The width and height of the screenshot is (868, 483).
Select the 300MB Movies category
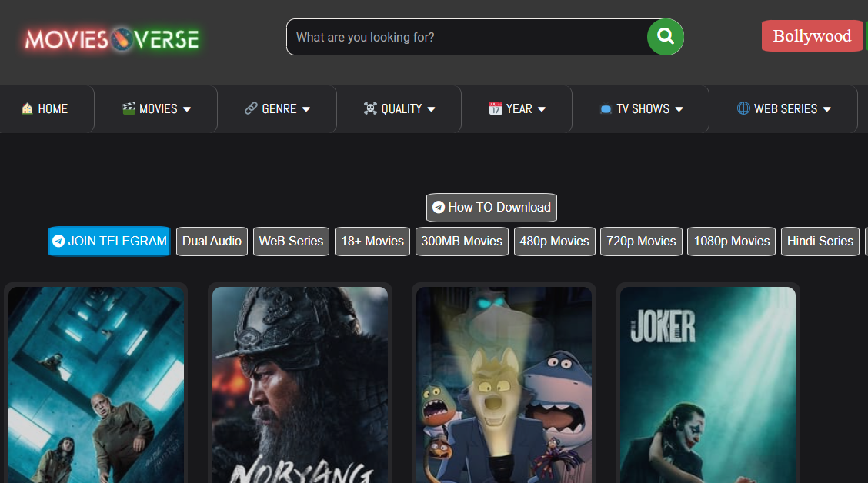pyautogui.click(x=462, y=241)
